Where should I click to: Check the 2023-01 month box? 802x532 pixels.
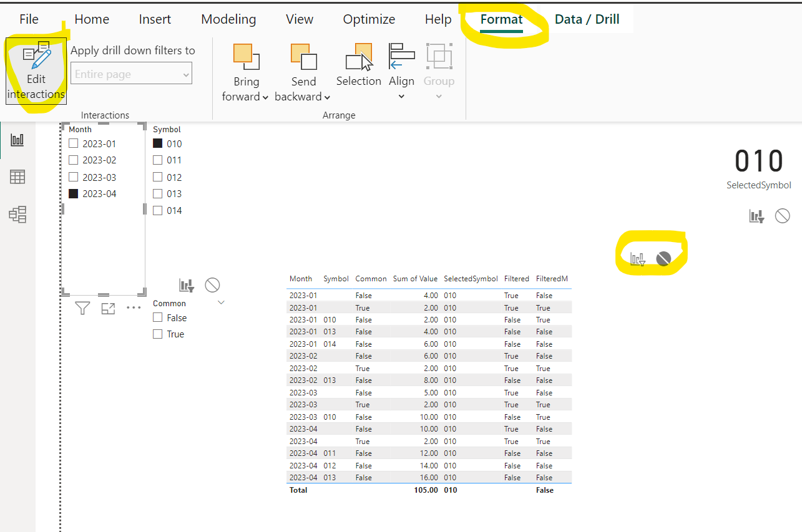coord(74,143)
